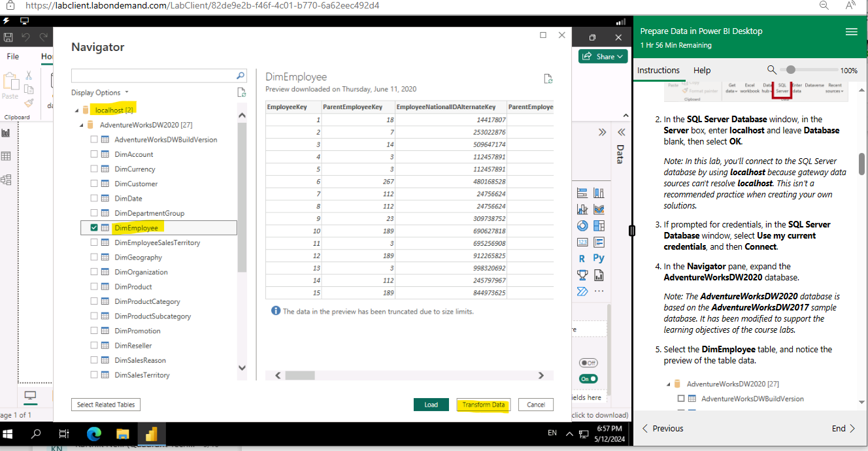The height and width of the screenshot is (451, 868).
Task: Click the table list scroll-down arrow
Action: pos(242,368)
